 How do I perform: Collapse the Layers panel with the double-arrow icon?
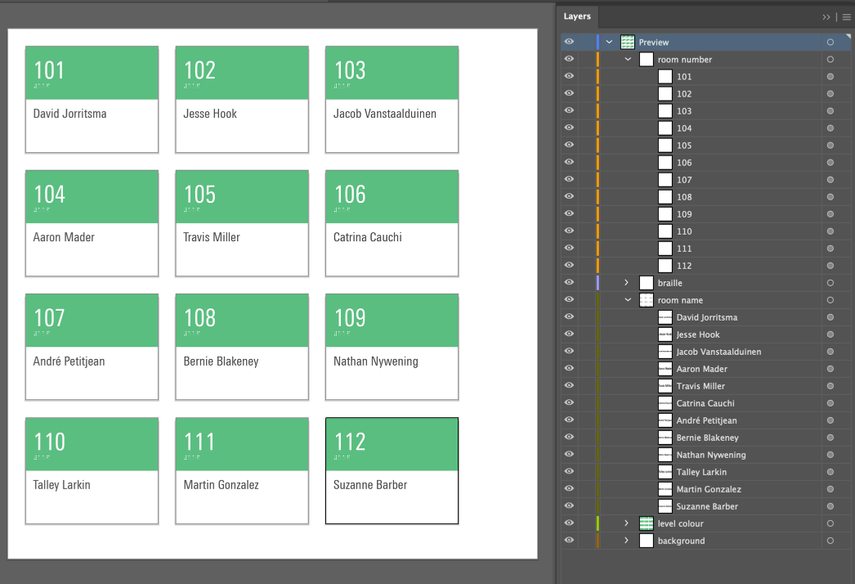pyautogui.click(x=824, y=16)
